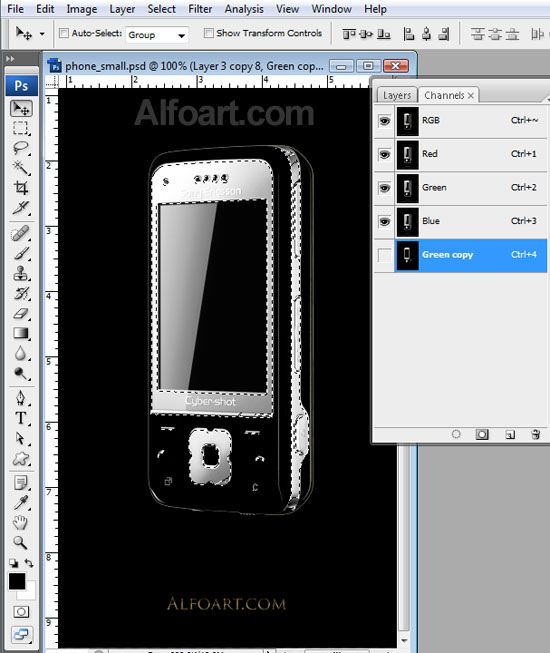Open the Image menu
The image size is (550, 653).
pos(82,9)
